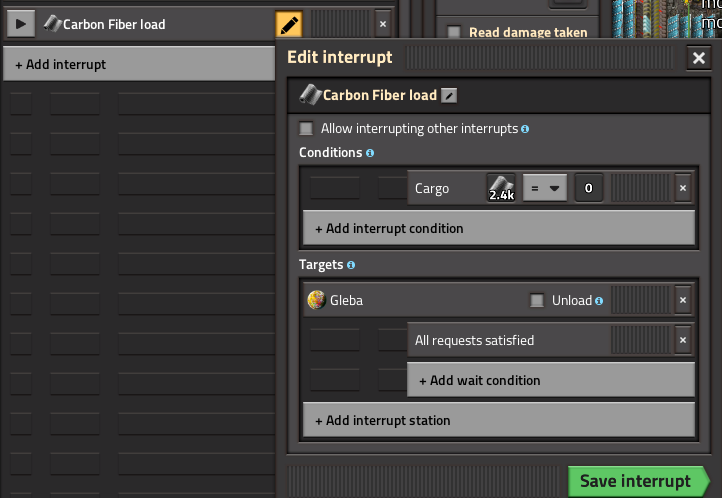This screenshot has height=498, width=722.
Task: Toggle the Unload checkbox for Gleba
Action: click(x=537, y=300)
